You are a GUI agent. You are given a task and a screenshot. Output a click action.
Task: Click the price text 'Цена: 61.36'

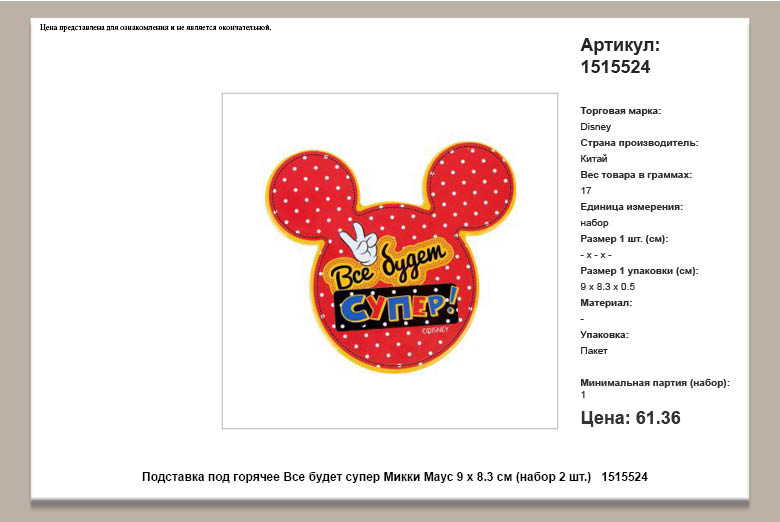point(630,418)
